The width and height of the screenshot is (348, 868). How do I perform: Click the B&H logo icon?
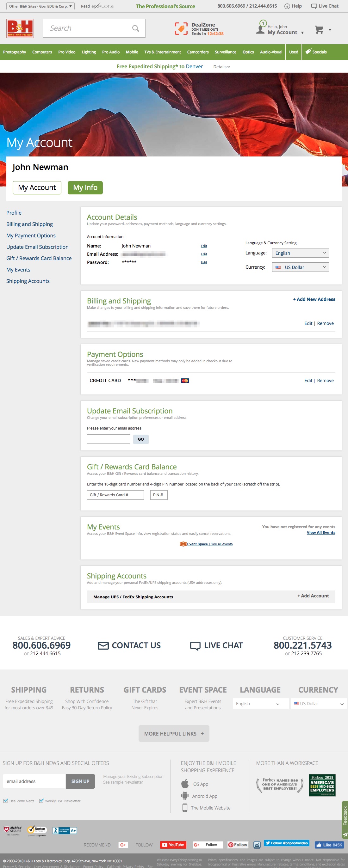pos(20,28)
